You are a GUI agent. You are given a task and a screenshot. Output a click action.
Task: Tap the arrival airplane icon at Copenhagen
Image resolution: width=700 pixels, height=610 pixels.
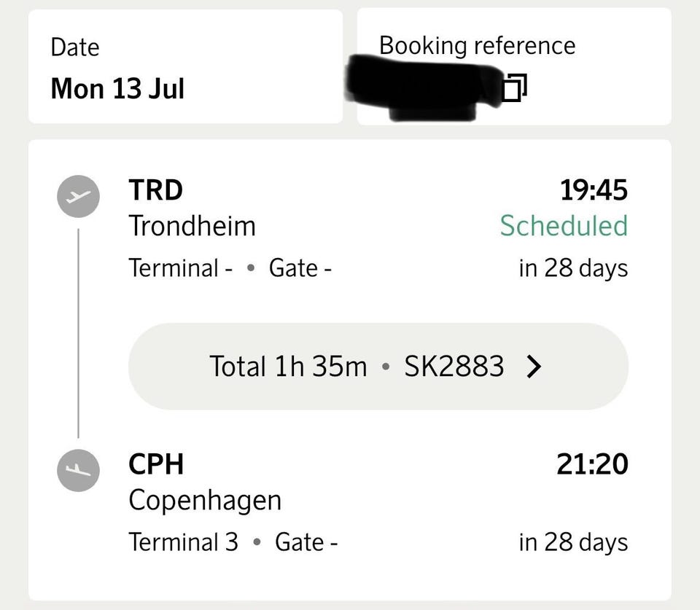[78, 470]
